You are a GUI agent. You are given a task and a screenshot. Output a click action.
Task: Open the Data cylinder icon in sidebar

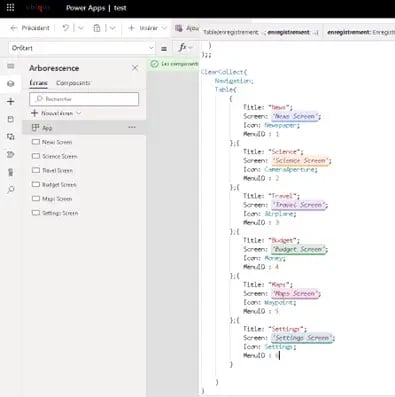11,119
